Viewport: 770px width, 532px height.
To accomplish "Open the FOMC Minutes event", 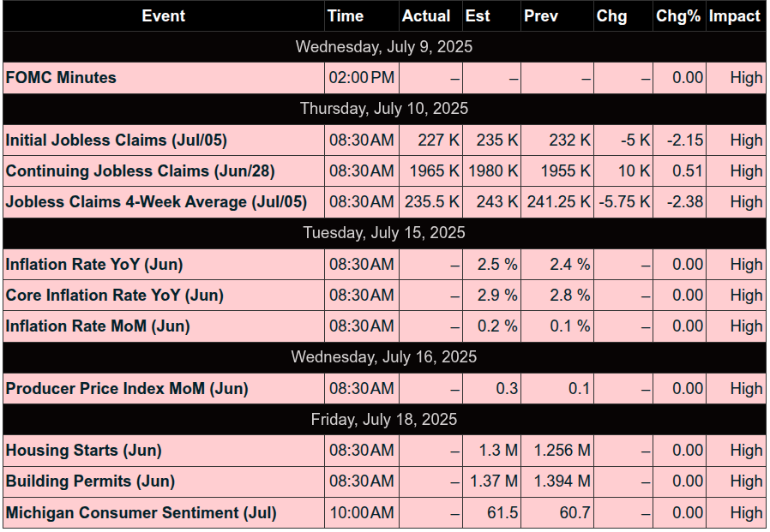I will coord(61,78).
